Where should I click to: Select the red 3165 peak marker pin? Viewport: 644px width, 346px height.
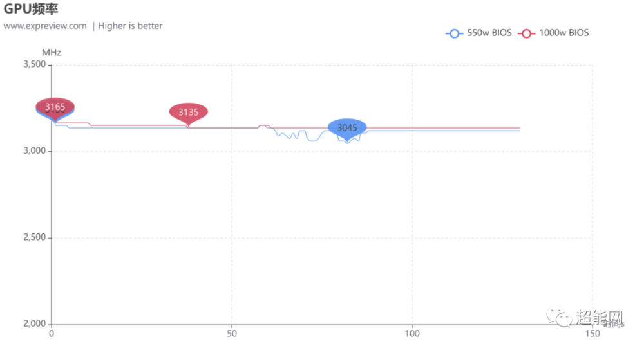click(55, 107)
